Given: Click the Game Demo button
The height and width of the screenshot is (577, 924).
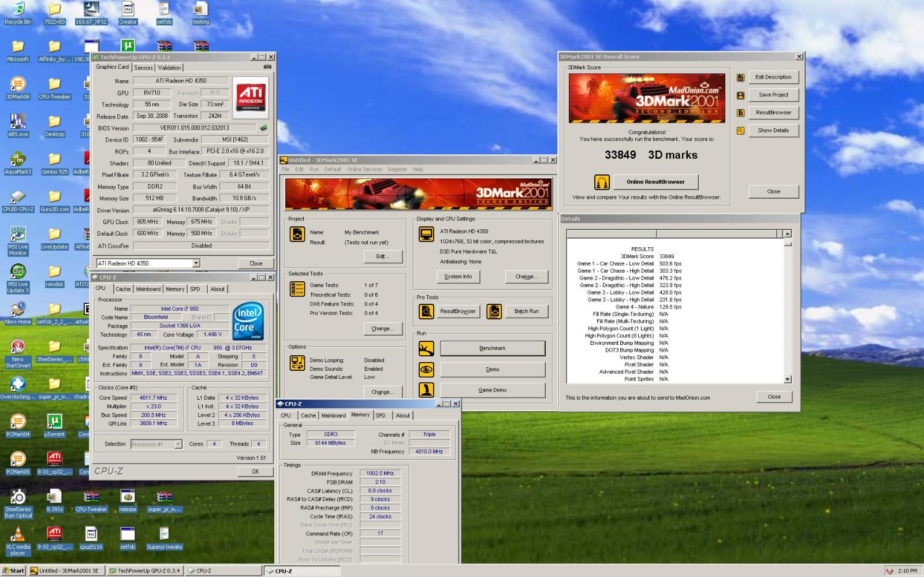Looking at the screenshot, I should coord(493,390).
